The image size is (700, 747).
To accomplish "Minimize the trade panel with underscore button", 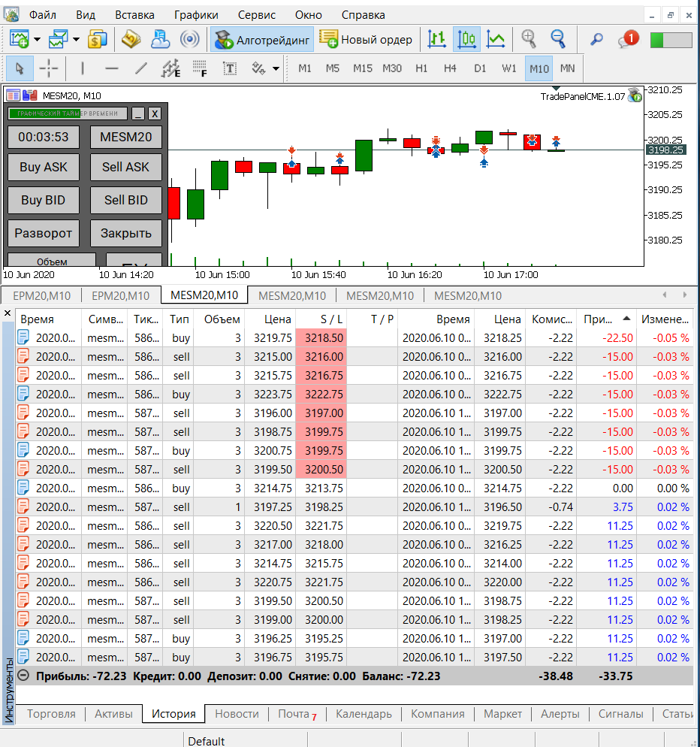I will (x=138, y=114).
